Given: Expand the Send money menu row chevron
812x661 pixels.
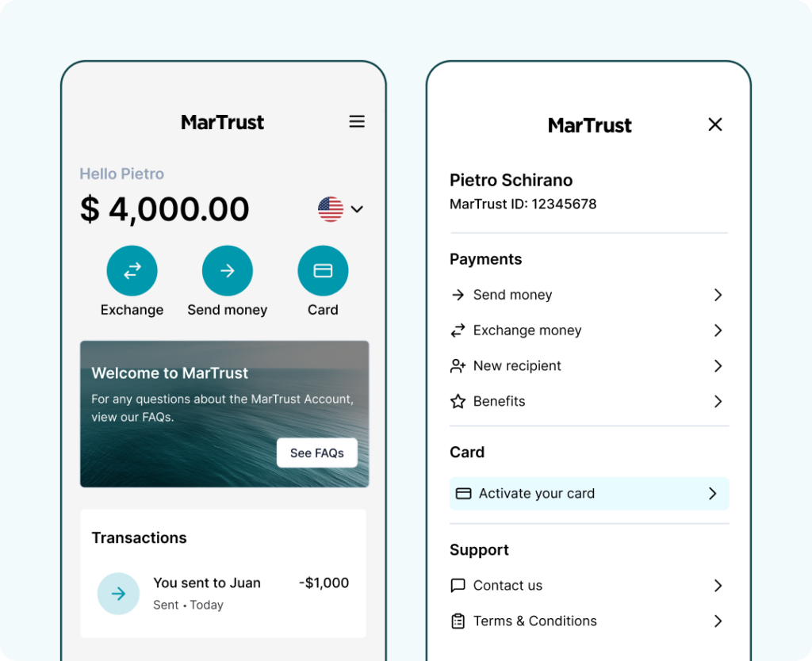Looking at the screenshot, I should pyautogui.click(x=718, y=295).
